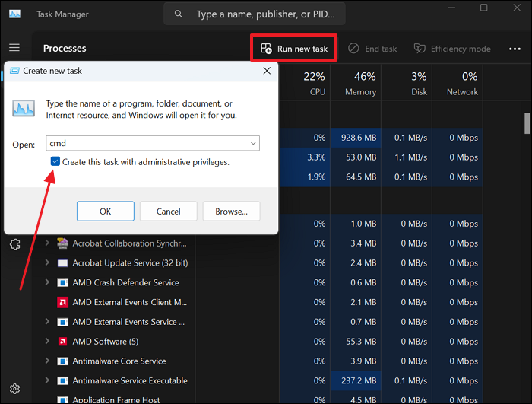Open the dropdown arrow in Open field
Image resolution: width=532 pixels, height=404 pixels.
click(x=252, y=143)
